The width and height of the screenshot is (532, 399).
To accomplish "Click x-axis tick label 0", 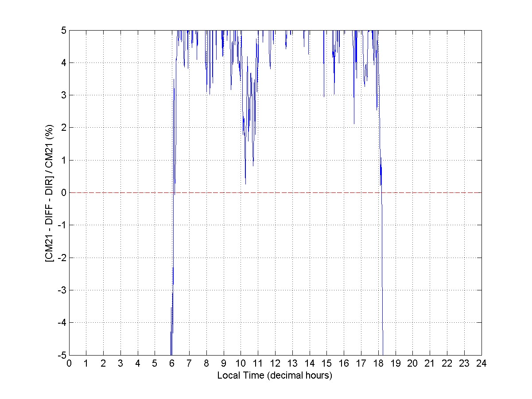I will 69,363.
